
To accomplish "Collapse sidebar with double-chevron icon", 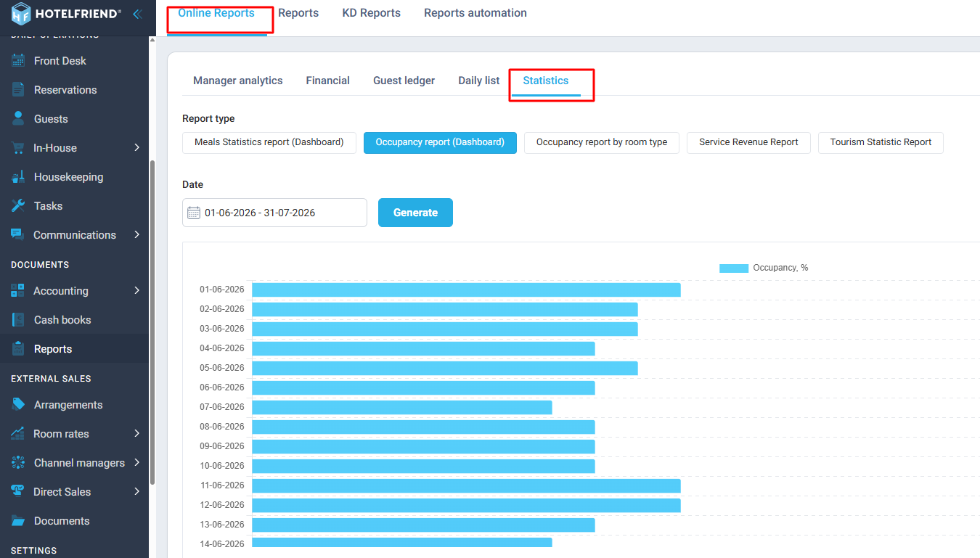I will 137,14.
